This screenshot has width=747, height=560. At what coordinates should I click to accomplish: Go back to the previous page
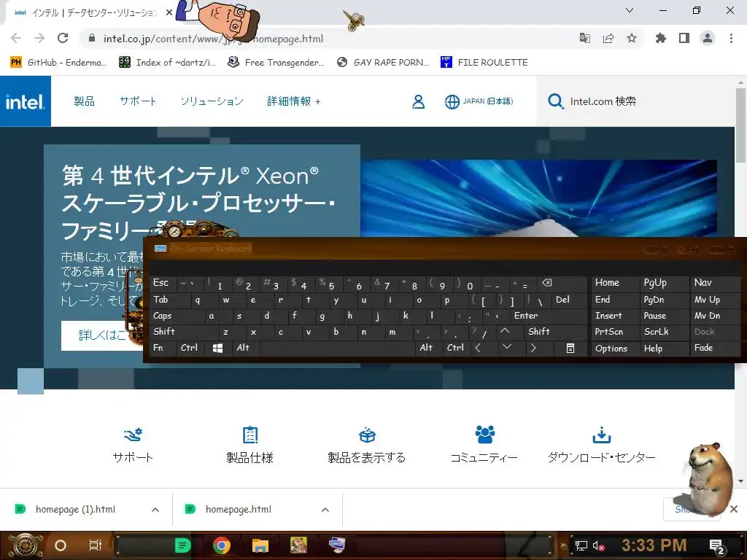(16, 38)
